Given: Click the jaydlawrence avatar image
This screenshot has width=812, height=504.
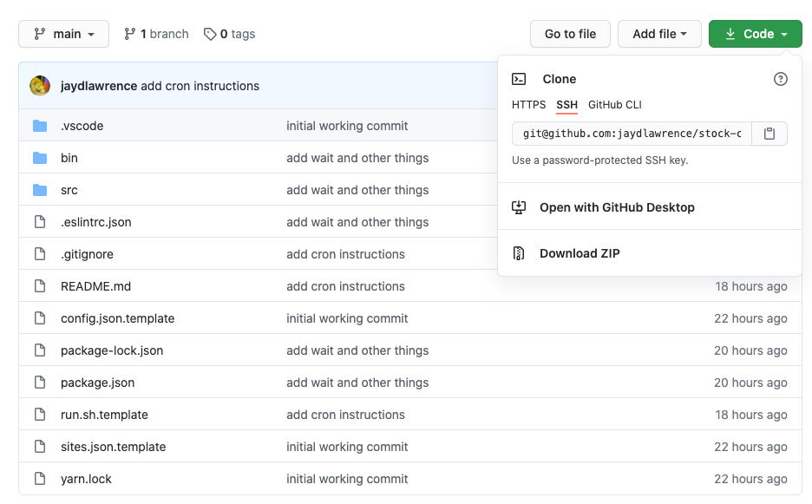Looking at the screenshot, I should tap(40, 86).
